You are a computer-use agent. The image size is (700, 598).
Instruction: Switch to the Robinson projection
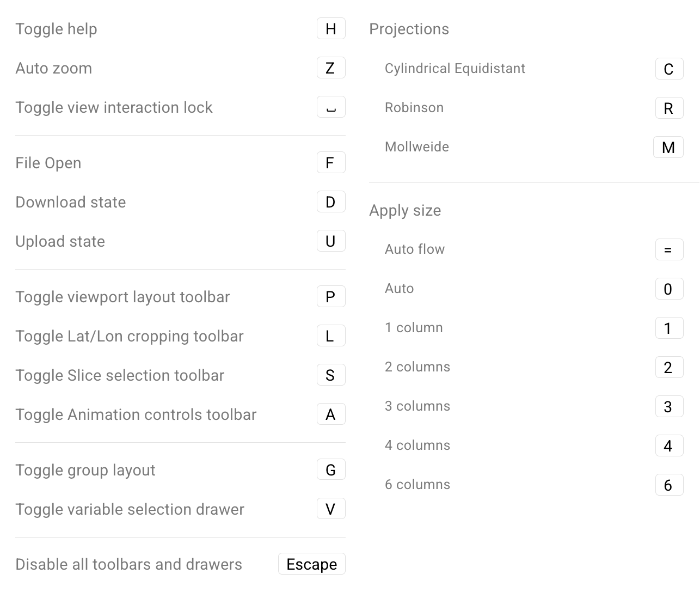coord(669,108)
